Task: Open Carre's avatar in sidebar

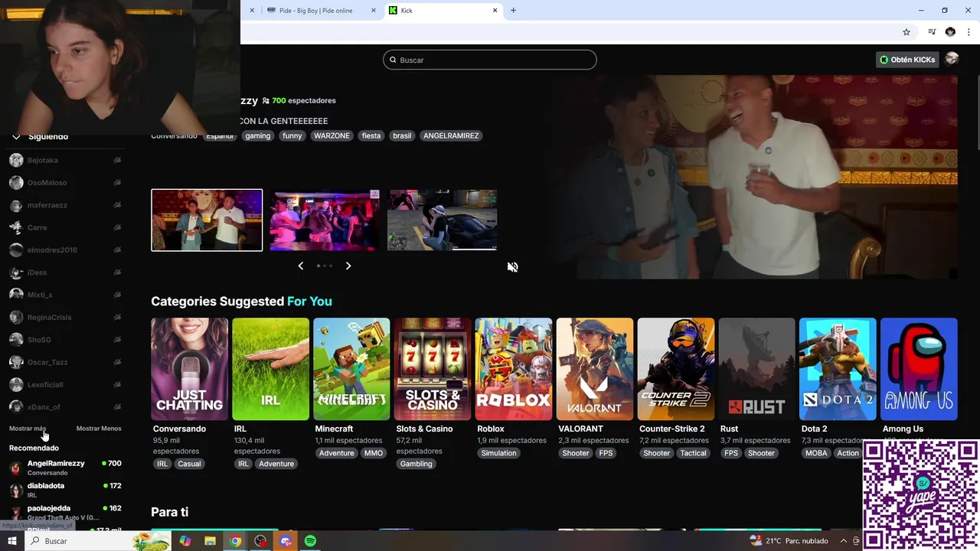Action: 16,227
